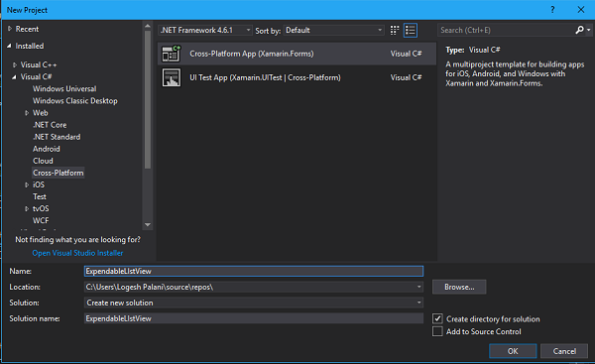This screenshot has height=364, width=595.
Task: Expand the Visual C++ node
Action: coord(15,64)
